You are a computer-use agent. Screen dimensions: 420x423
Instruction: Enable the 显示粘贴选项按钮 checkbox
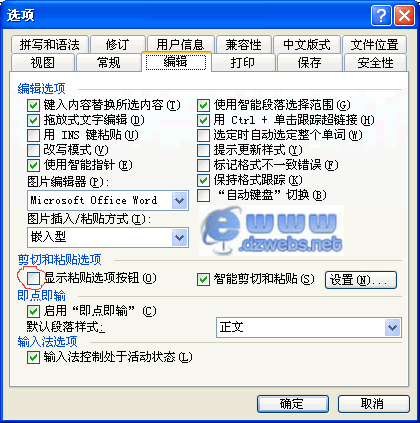33,278
